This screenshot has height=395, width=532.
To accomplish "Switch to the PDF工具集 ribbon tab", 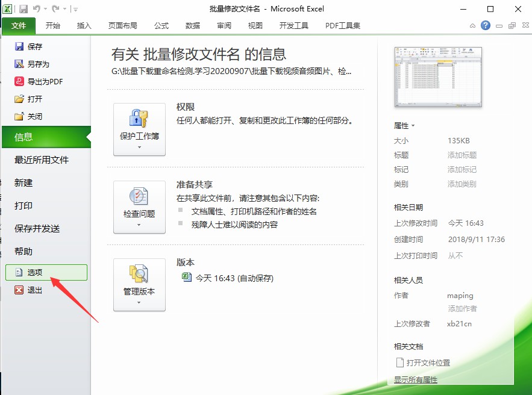I will (x=343, y=26).
